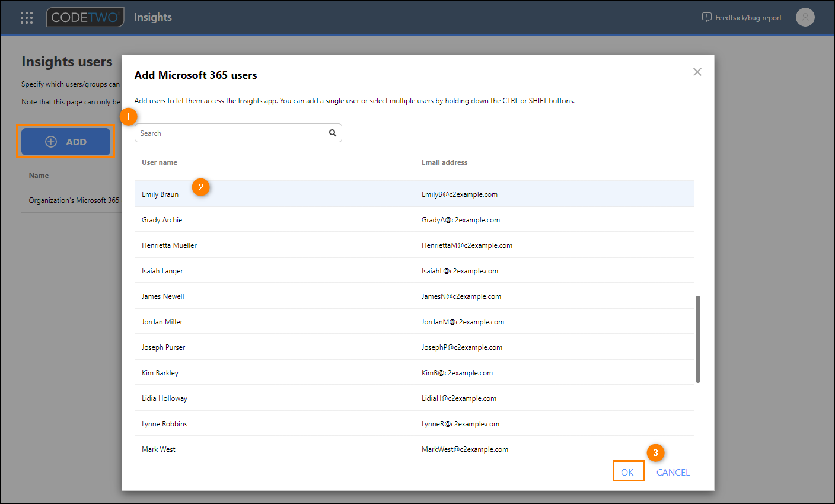Click the CANCEL button
This screenshot has height=504, width=835.
[x=673, y=472]
